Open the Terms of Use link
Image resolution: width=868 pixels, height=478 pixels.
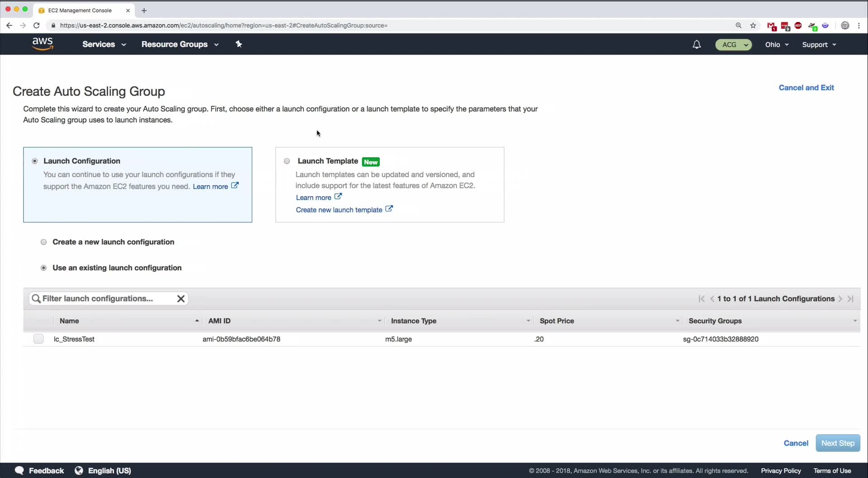(832, 471)
